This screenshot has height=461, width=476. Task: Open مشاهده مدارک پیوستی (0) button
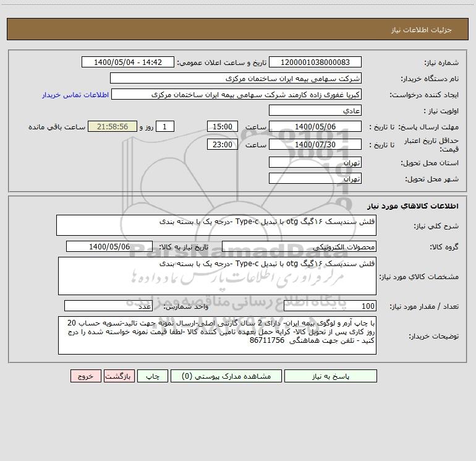pos(226,376)
